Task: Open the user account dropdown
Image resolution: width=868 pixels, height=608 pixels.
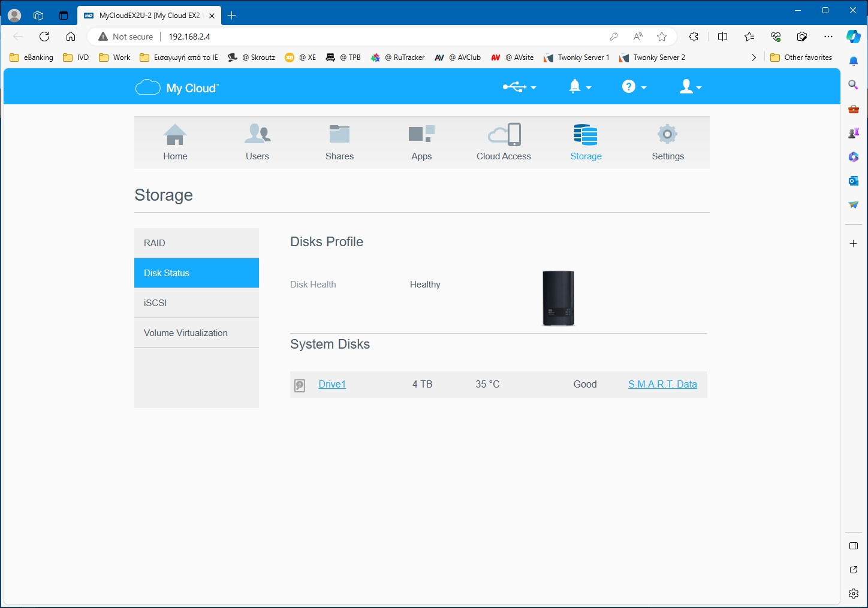Action: pos(691,87)
